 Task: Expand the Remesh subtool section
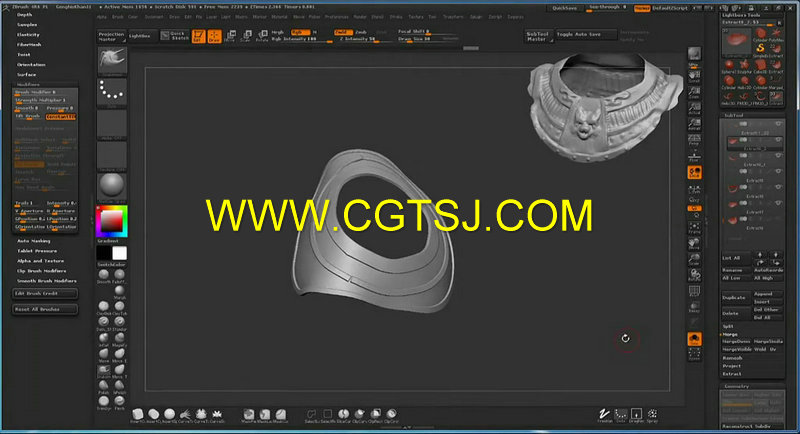(732, 358)
